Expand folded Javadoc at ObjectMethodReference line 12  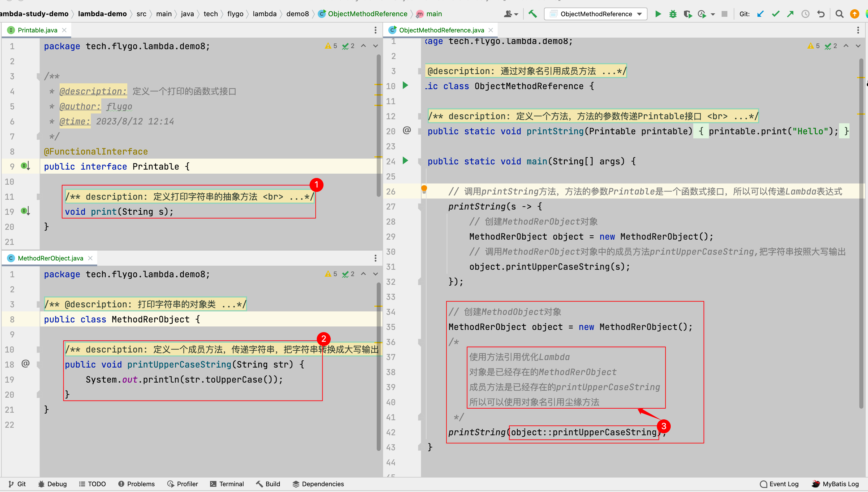[593, 116]
